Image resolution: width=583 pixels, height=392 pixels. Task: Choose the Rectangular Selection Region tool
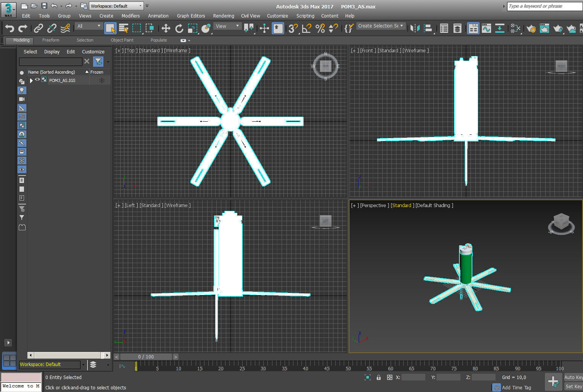click(x=137, y=28)
